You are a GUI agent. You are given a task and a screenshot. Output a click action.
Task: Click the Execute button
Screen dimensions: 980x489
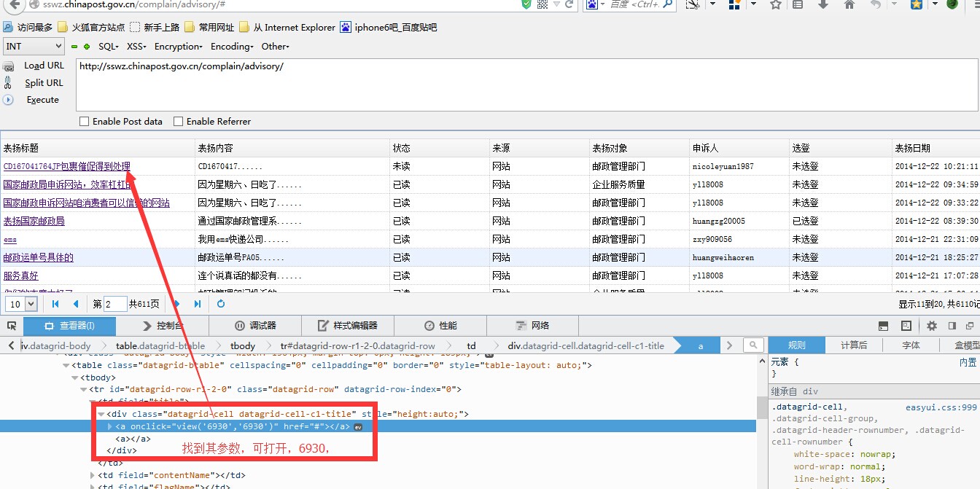[42, 100]
